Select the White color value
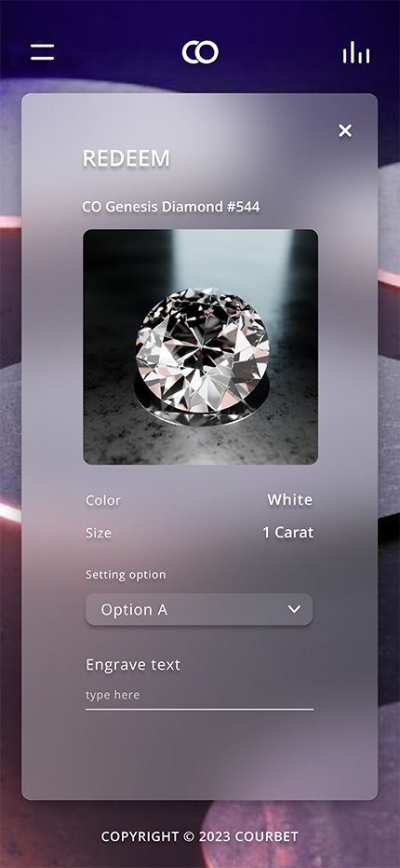400x868 pixels. tap(290, 500)
